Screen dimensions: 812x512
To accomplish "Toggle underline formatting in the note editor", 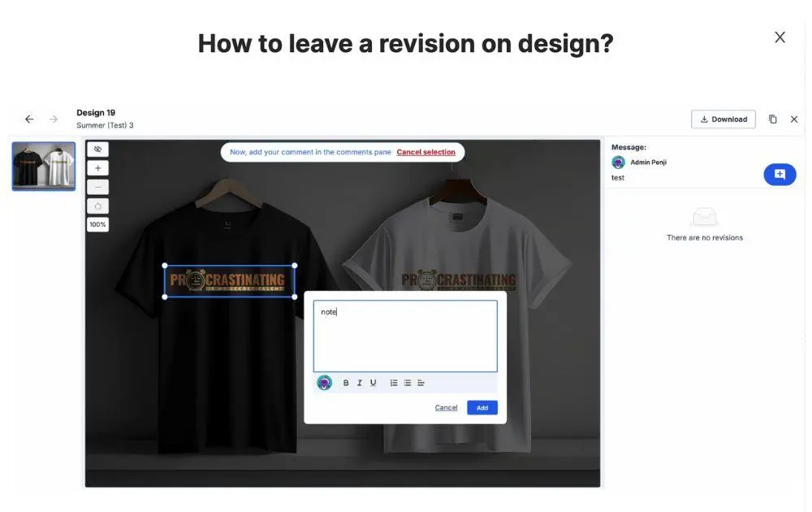I will [x=374, y=383].
